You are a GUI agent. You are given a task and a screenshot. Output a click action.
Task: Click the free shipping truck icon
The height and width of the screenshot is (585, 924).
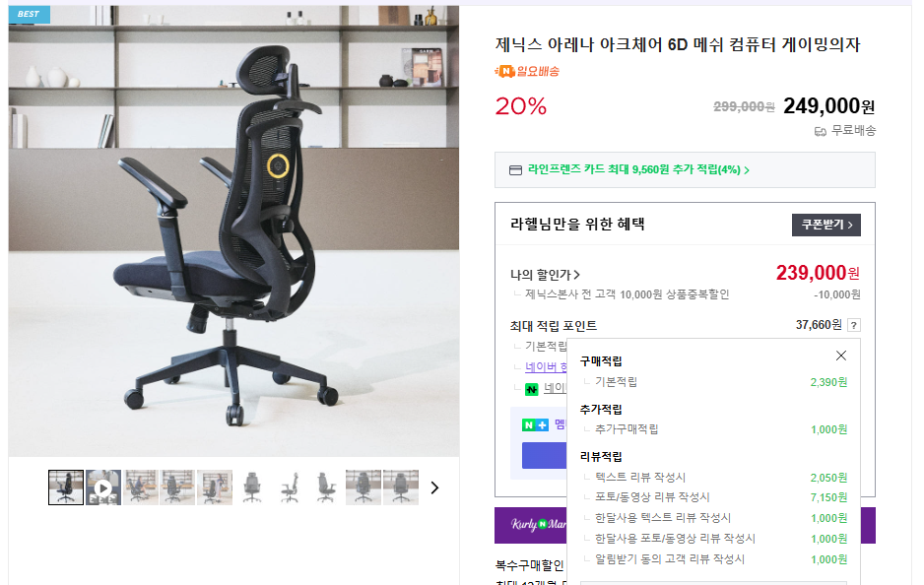[x=821, y=131]
